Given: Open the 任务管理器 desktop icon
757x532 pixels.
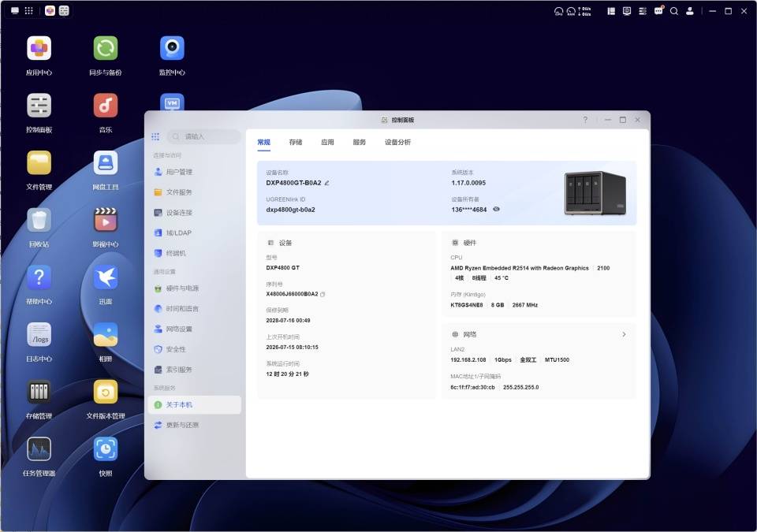Looking at the screenshot, I should (39, 449).
